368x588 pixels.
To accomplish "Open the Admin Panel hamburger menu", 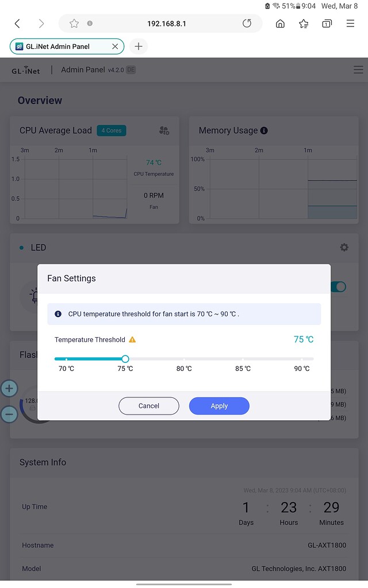I will pos(358,70).
